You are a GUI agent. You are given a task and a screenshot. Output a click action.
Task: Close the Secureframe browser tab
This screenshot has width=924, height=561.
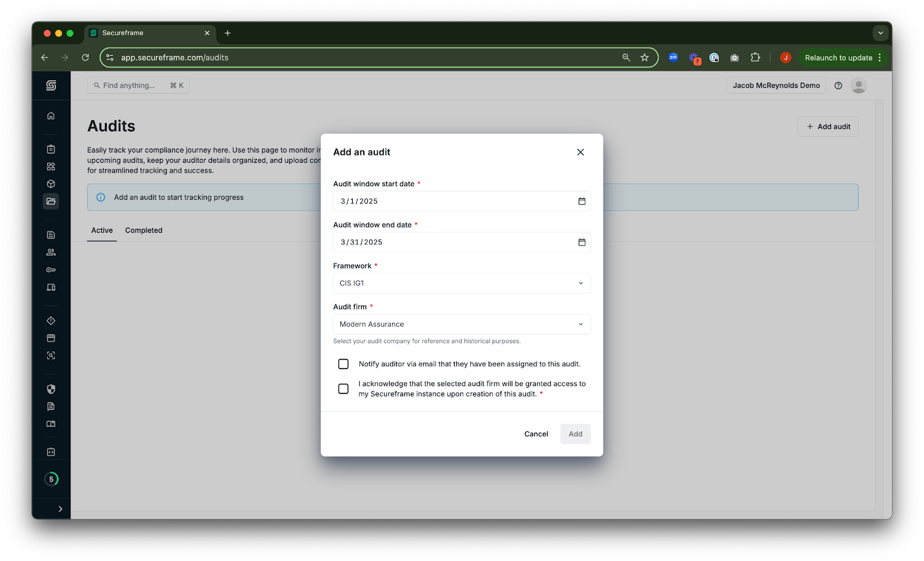[x=207, y=33]
